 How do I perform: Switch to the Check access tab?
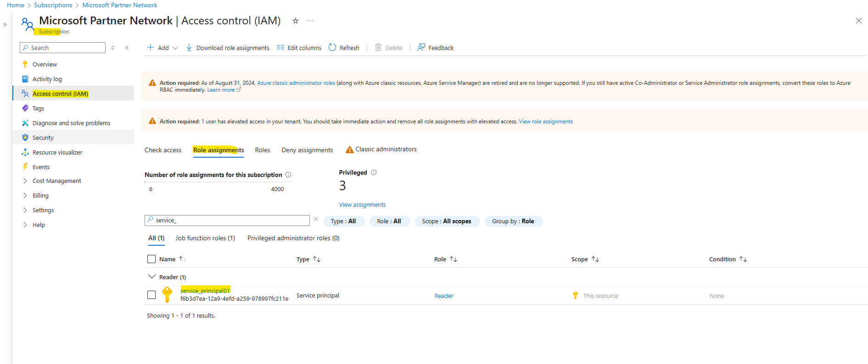(x=163, y=150)
